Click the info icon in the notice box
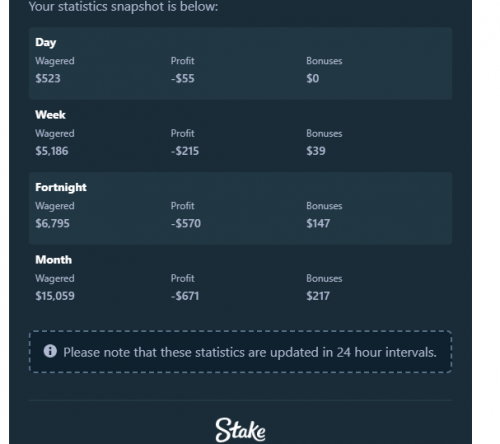 click(50, 351)
